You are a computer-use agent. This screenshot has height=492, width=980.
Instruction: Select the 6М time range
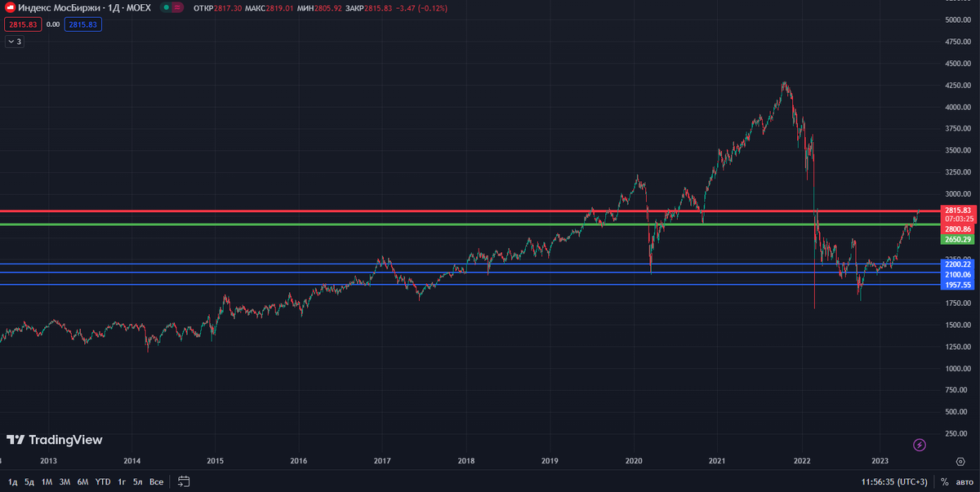click(x=82, y=481)
